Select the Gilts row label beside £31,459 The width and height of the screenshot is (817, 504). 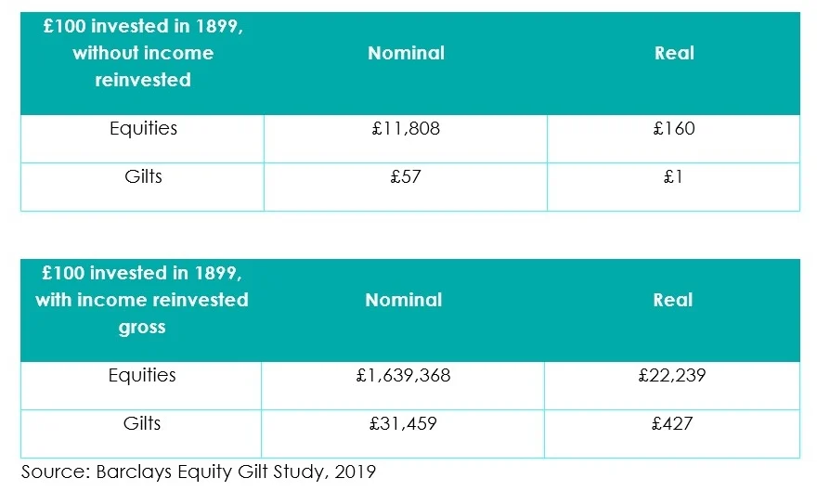pos(142,423)
